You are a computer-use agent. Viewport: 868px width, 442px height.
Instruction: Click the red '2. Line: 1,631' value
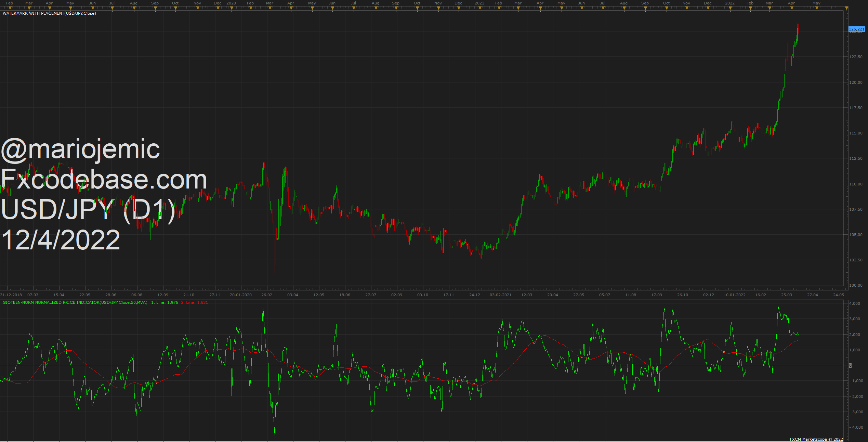(195, 302)
